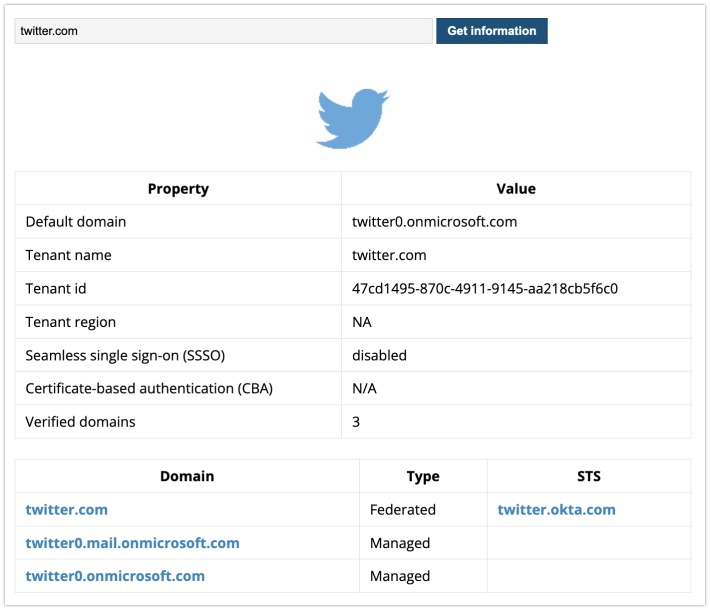Click the Tenant id label
This screenshot has height=610, width=710.
click(x=56, y=288)
